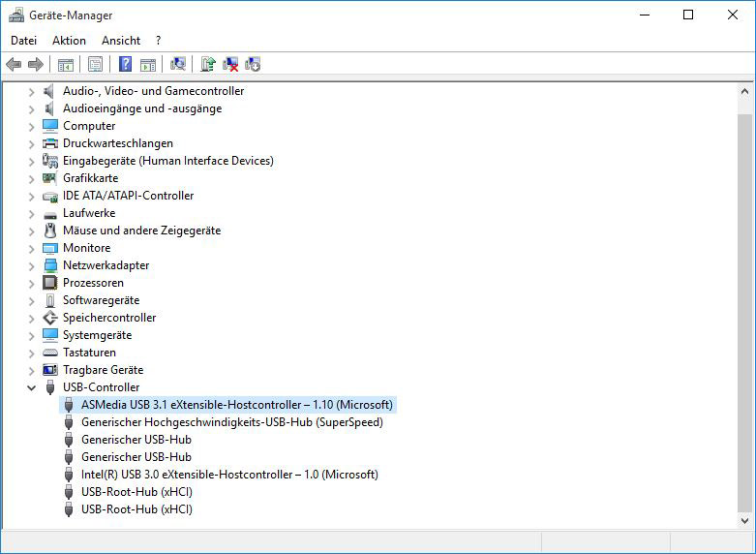Click the back arrow toolbar icon
Image resolution: width=756 pixels, height=554 pixels.
click(14, 64)
